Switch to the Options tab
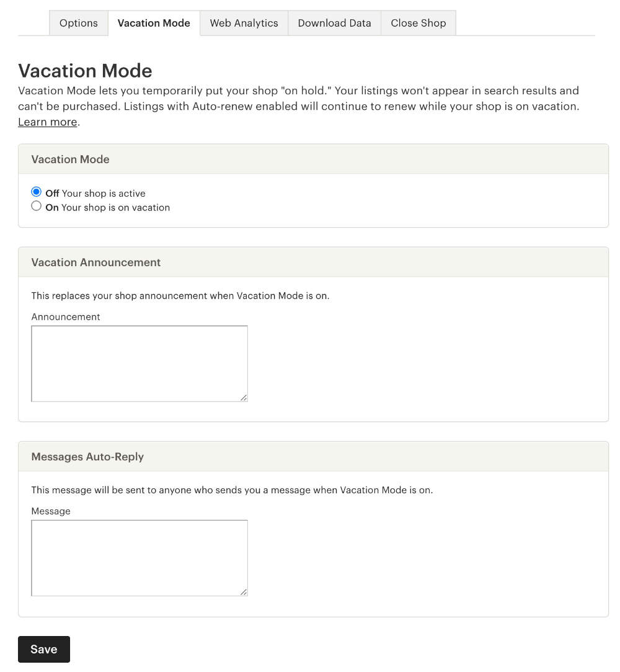 point(78,23)
